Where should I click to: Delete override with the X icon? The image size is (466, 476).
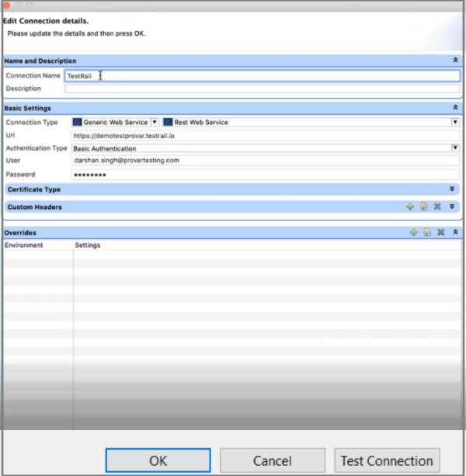click(441, 232)
